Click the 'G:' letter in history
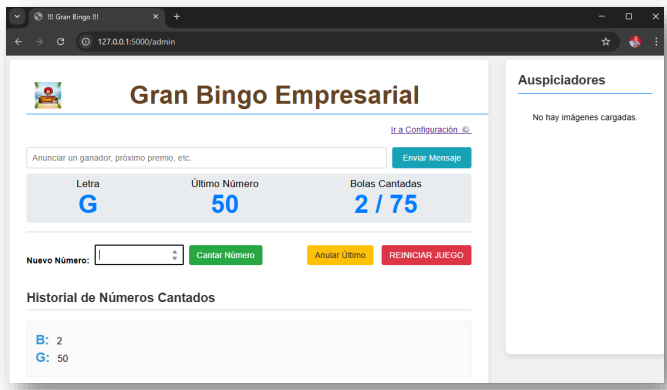Image resolution: width=667 pixels, height=390 pixels. (x=43, y=357)
